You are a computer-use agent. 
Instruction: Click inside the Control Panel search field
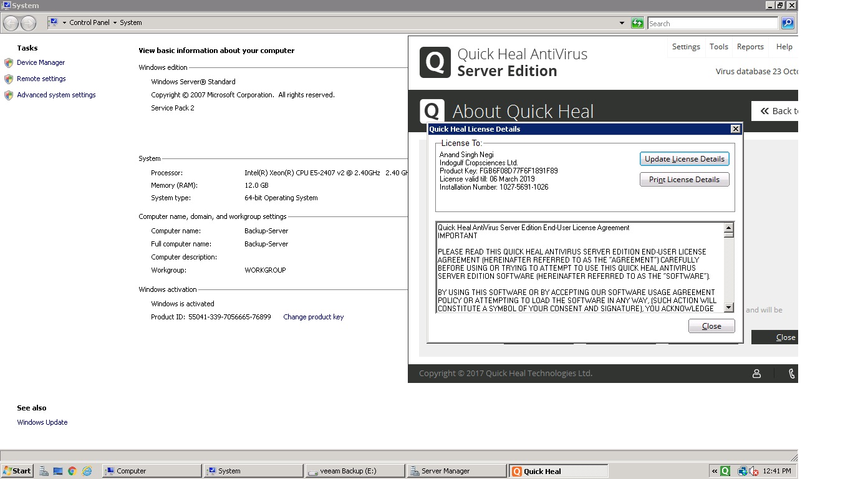(712, 23)
